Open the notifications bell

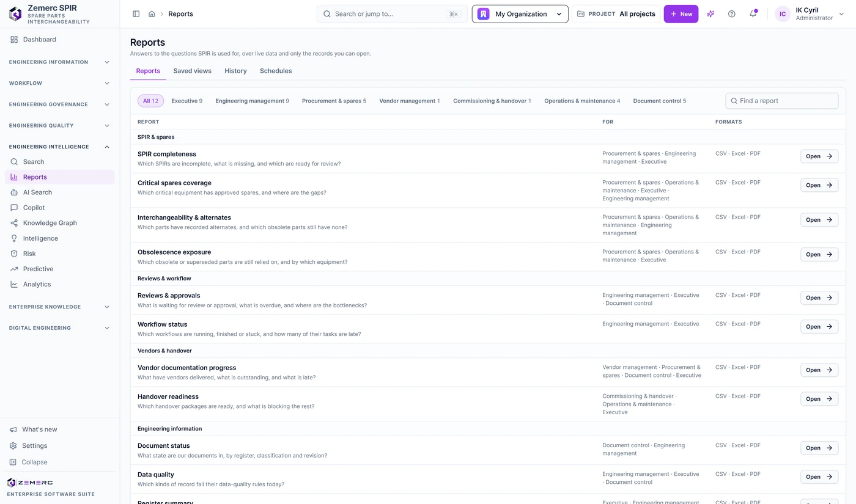tap(753, 14)
